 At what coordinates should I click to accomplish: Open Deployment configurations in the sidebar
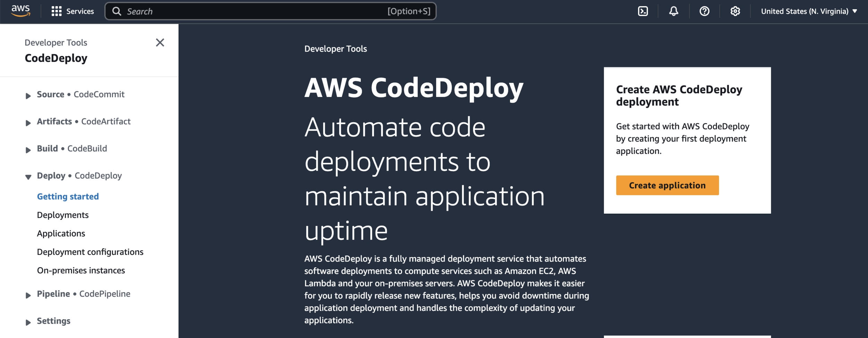[90, 252]
